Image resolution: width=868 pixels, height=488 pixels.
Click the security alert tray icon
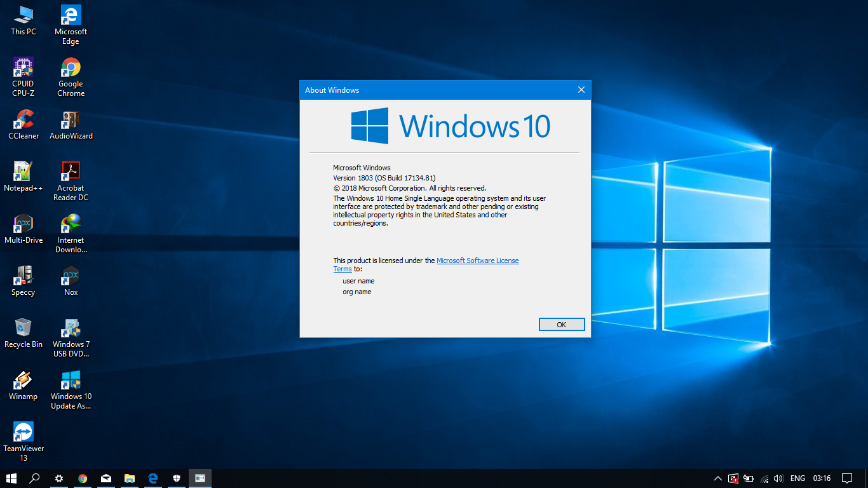click(x=733, y=478)
